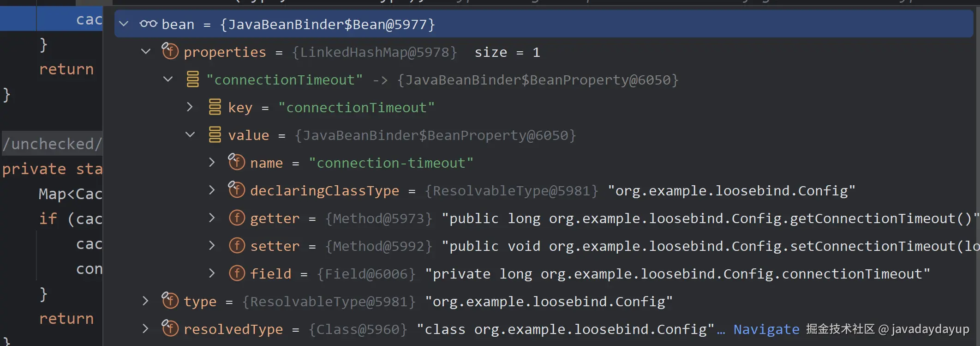Click the size = 1 text
Screen dimensions: 980x346
point(507,52)
